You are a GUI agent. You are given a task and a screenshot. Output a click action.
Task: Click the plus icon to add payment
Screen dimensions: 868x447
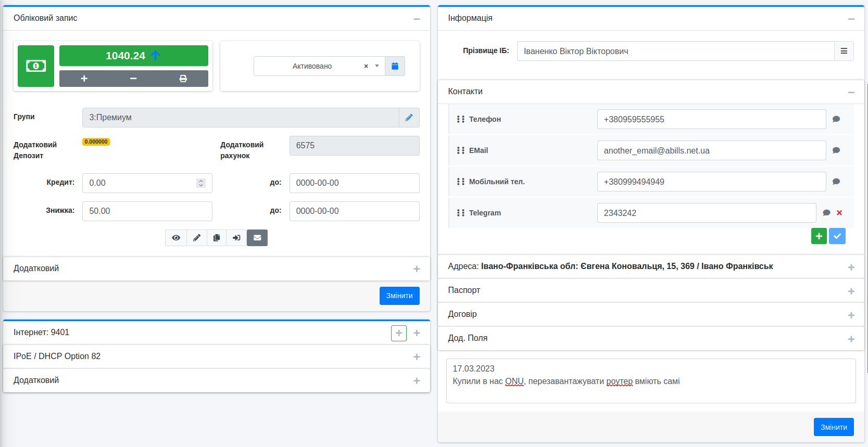[x=84, y=79]
